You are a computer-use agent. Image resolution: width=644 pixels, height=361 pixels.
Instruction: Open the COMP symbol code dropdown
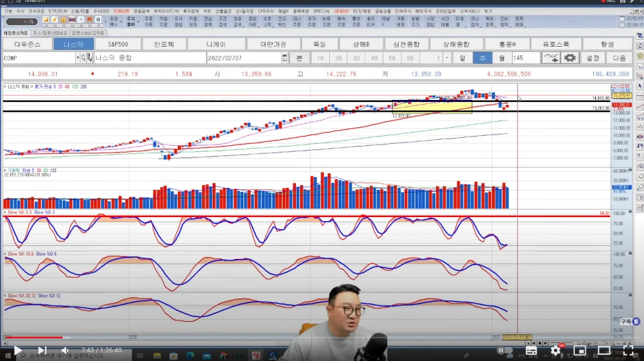[77, 58]
